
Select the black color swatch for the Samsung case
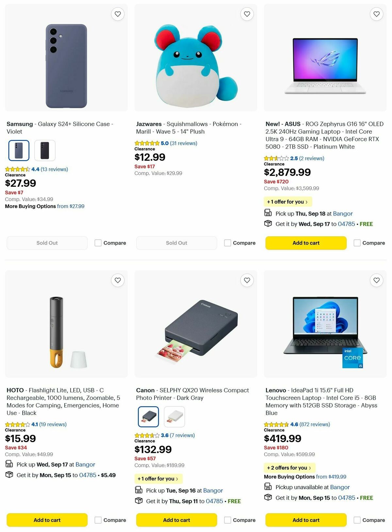45,150
